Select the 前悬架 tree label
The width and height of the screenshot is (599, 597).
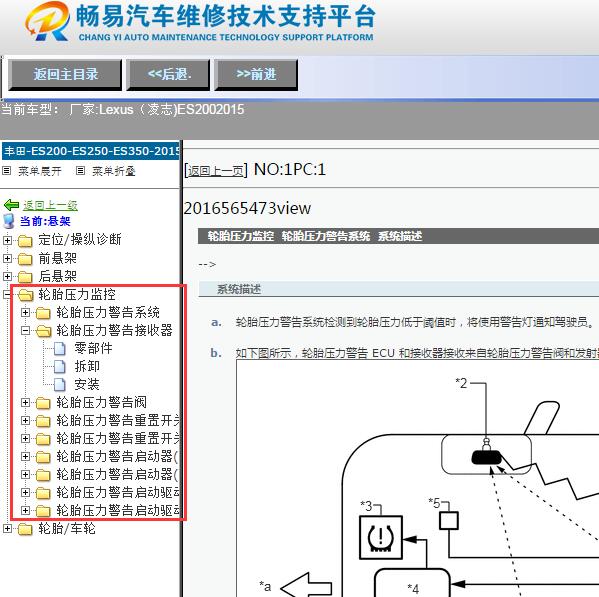tap(57, 258)
